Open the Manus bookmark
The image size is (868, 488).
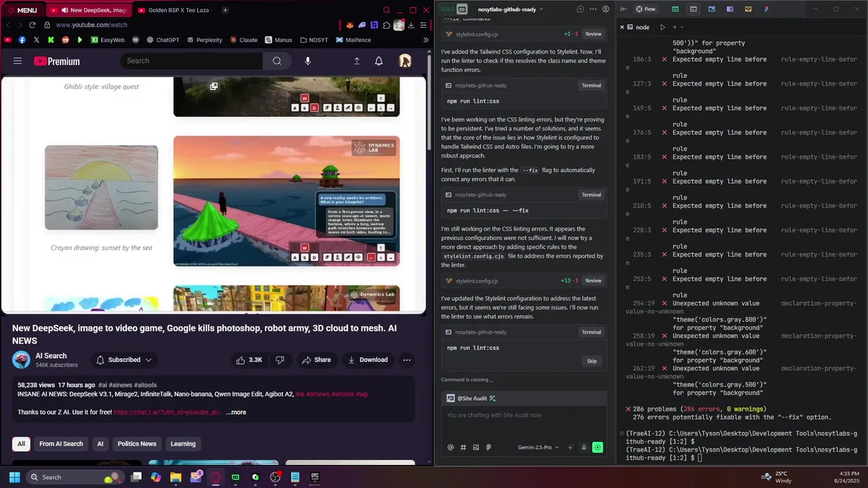pos(279,40)
